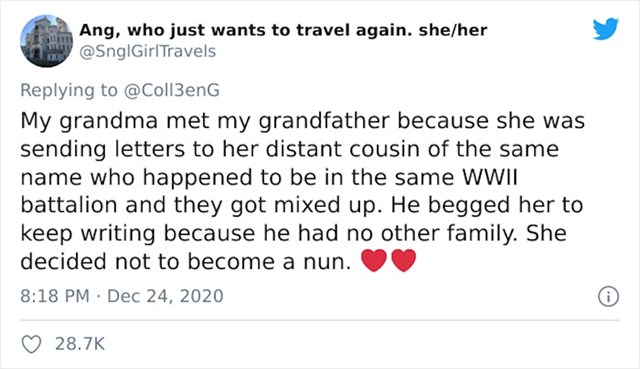The height and width of the screenshot is (369, 640).
Task: Like the tweet via heart outline icon
Action: [31, 344]
